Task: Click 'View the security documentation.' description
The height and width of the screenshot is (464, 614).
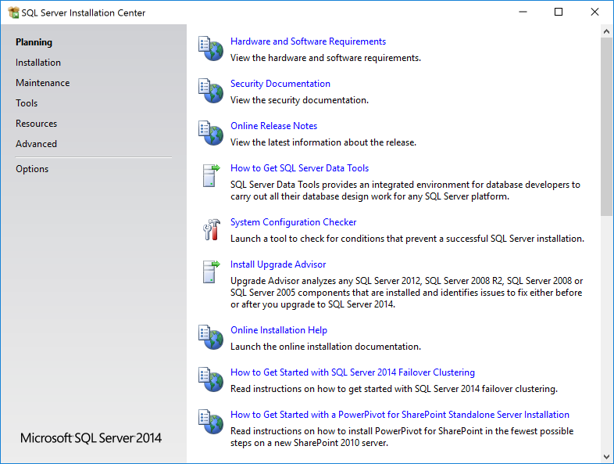Action: point(299,100)
